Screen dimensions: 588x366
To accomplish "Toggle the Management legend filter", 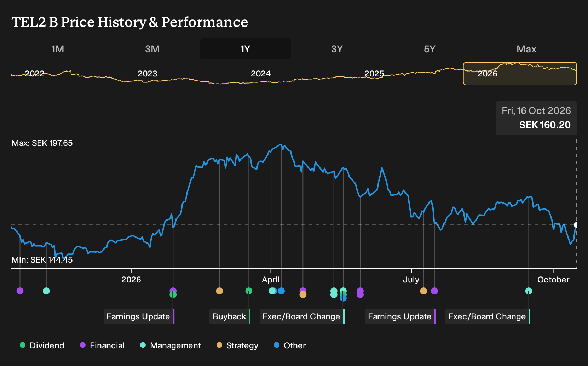I will pos(171,345).
